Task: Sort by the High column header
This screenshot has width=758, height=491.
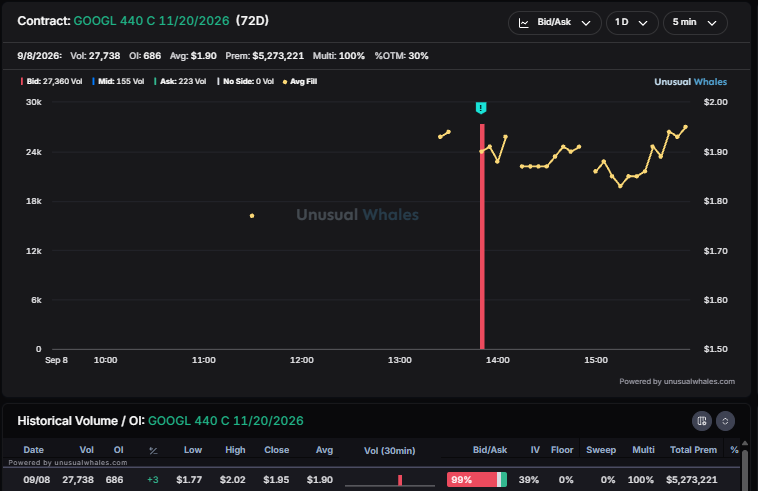Action: pyautogui.click(x=235, y=450)
